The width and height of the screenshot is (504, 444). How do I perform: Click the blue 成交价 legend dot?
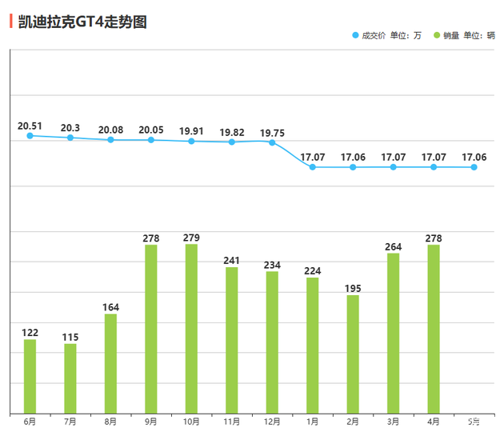tap(356, 36)
